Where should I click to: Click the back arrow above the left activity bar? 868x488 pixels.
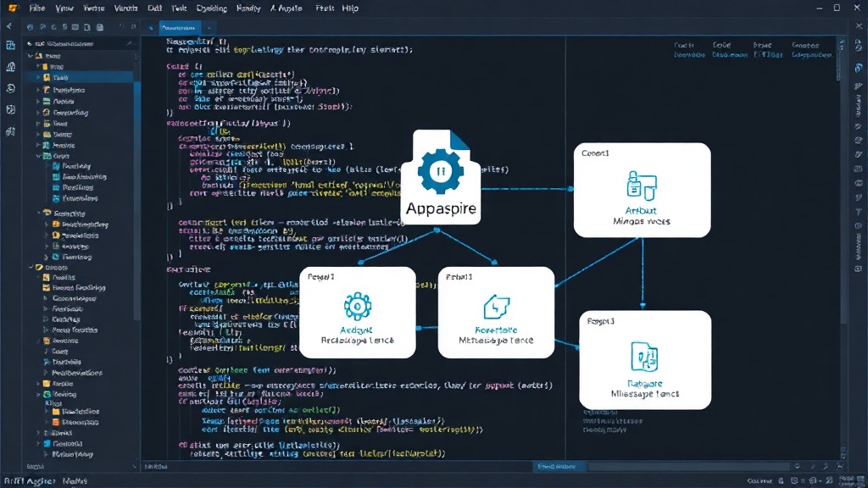(8, 26)
